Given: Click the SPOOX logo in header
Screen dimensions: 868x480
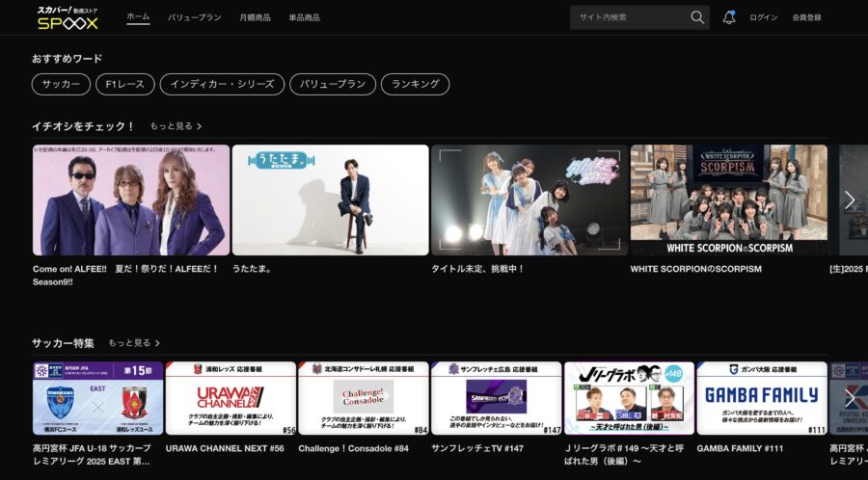Looking at the screenshot, I should pyautogui.click(x=67, y=17).
